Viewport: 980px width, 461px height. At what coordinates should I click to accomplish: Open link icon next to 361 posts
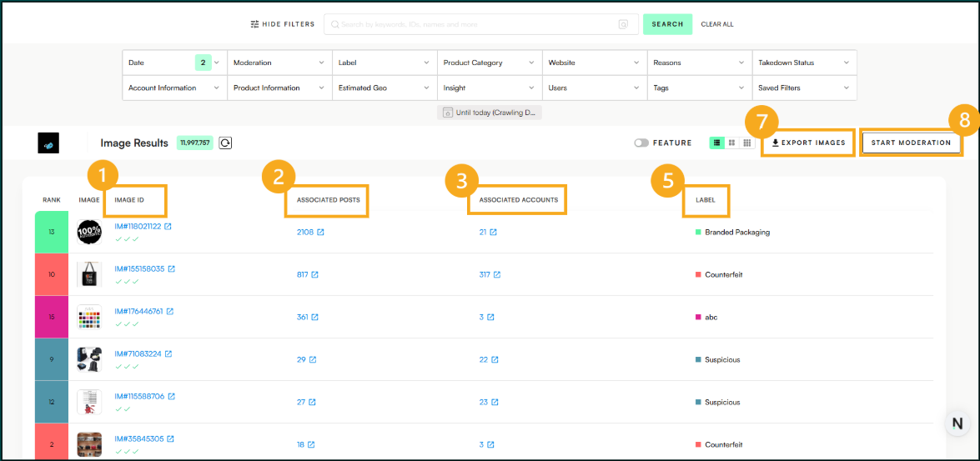(x=315, y=318)
